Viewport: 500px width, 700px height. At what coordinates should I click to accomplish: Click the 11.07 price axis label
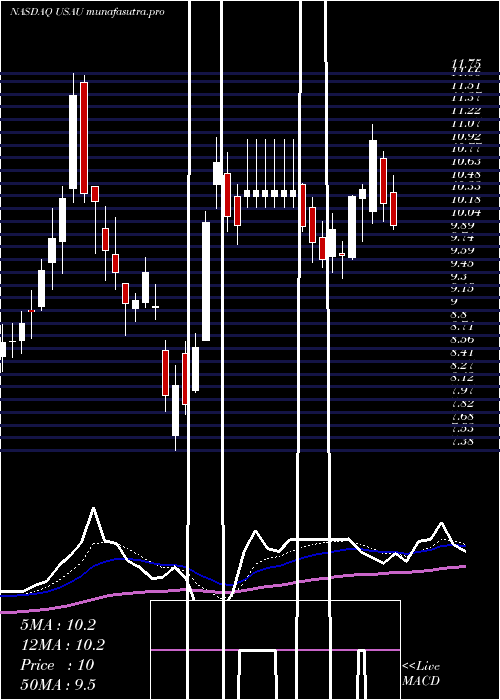pyautogui.click(x=466, y=123)
